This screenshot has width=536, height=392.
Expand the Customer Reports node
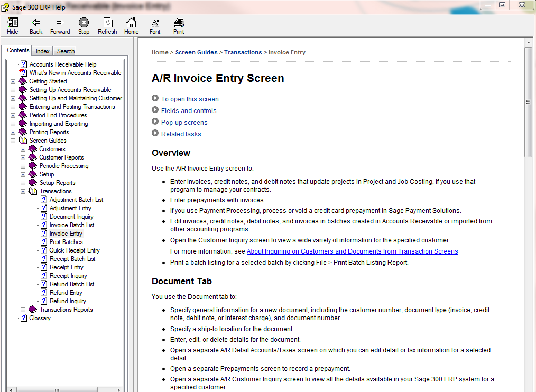[23, 157]
